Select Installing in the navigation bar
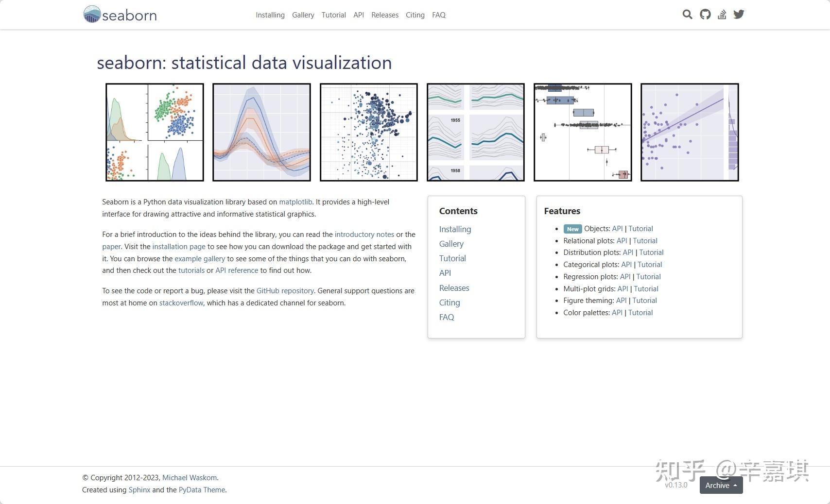This screenshot has height=504, width=830. coord(270,15)
